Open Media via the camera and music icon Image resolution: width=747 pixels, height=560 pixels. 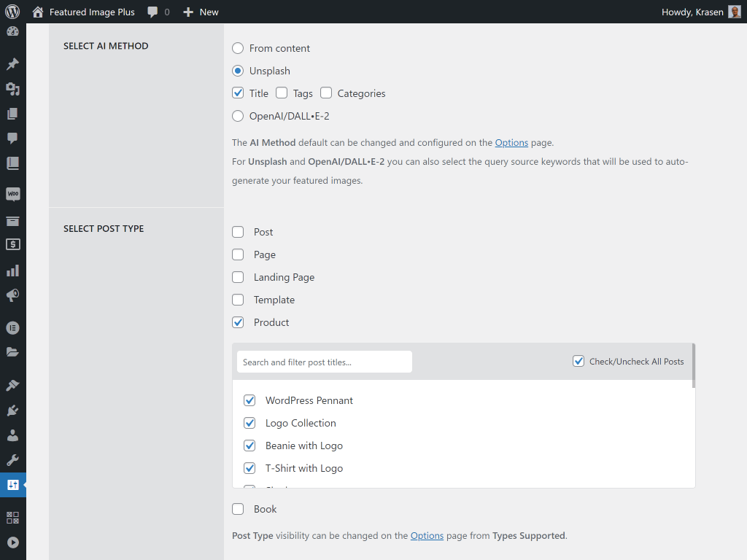13,88
